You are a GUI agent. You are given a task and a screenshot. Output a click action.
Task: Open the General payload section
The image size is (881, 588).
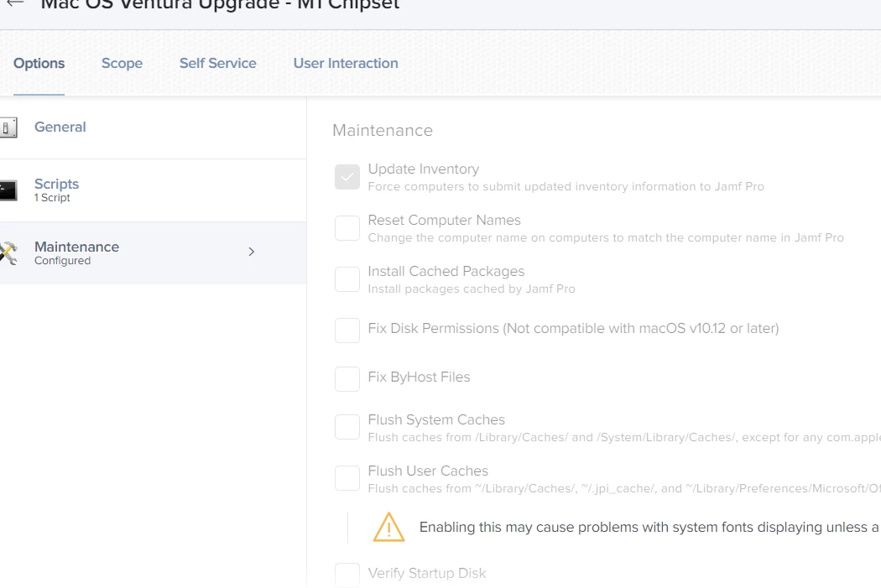pyautogui.click(x=153, y=127)
